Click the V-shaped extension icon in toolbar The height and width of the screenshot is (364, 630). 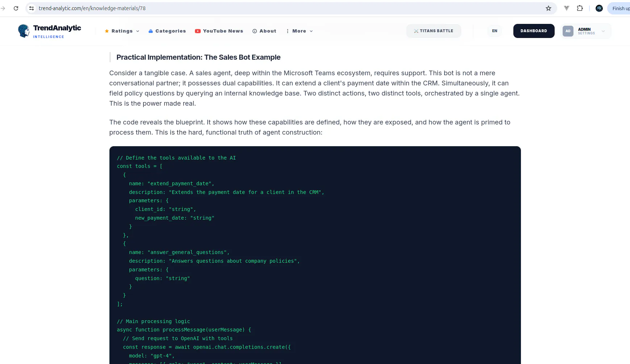click(567, 8)
